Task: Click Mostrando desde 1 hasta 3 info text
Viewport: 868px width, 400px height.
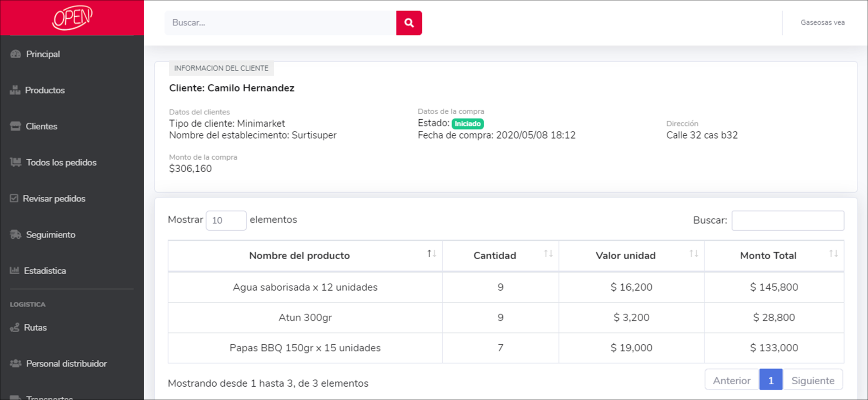Action: pos(268,383)
